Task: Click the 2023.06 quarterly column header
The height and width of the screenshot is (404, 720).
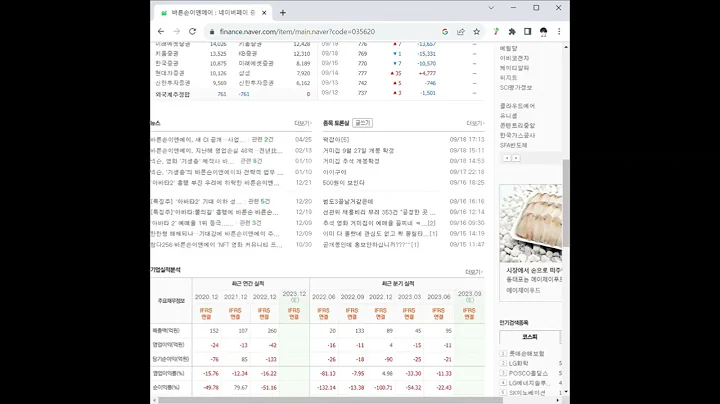Action: tap(439, 297)
